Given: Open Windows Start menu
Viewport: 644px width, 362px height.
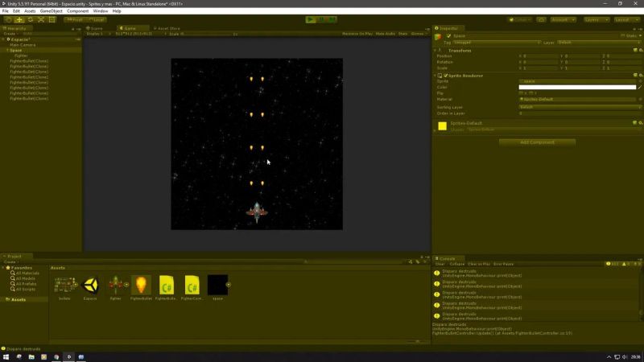Looking at the screenshot, I should (6, 356).
